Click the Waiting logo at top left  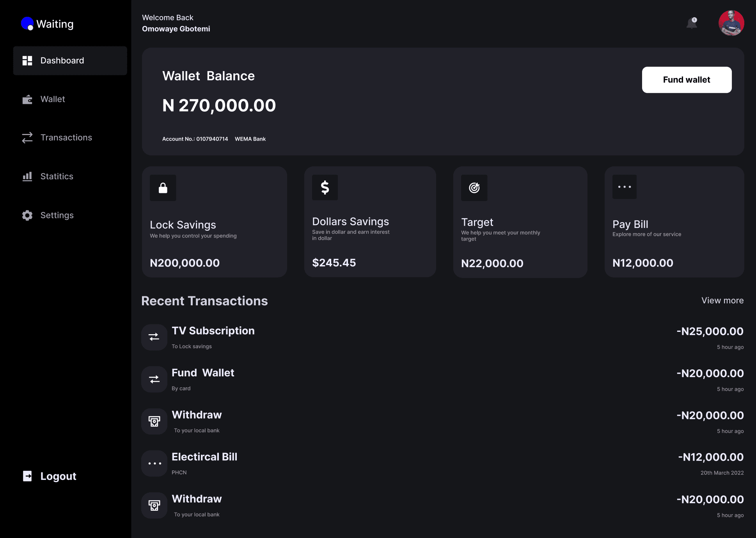click(x=47, y=24)
